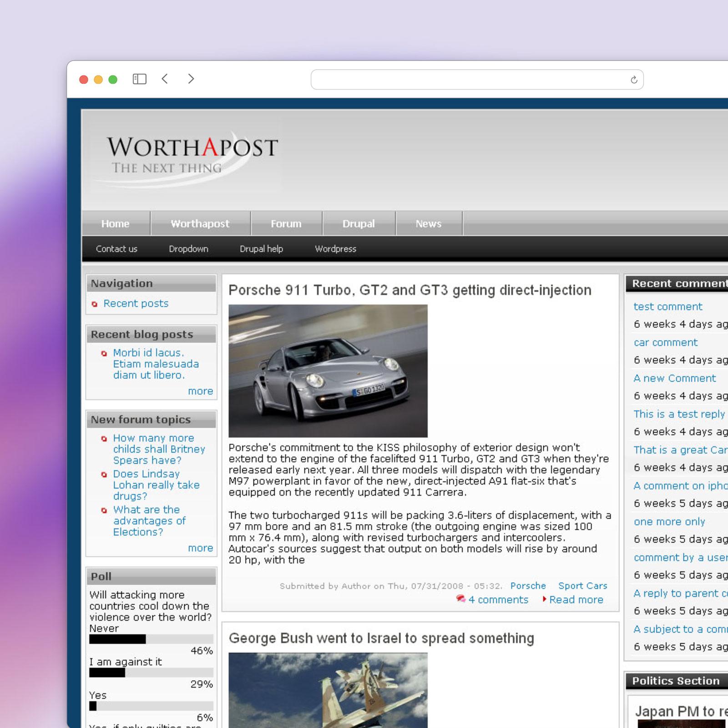Open the Porsche 911 Turbo article title
Screen dimensions: 728x728
coord(409,290)
